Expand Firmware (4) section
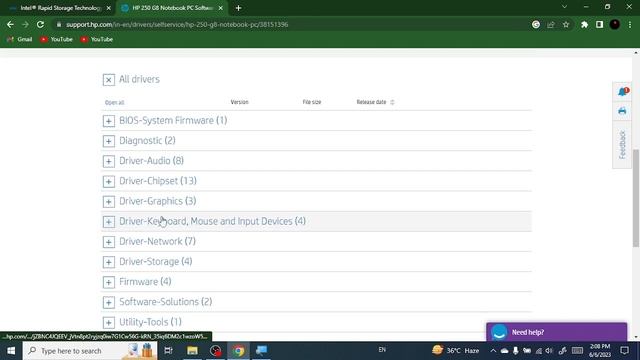Viewport: 640px width, 360px height. pyautogui.click(x=109, y=282)
